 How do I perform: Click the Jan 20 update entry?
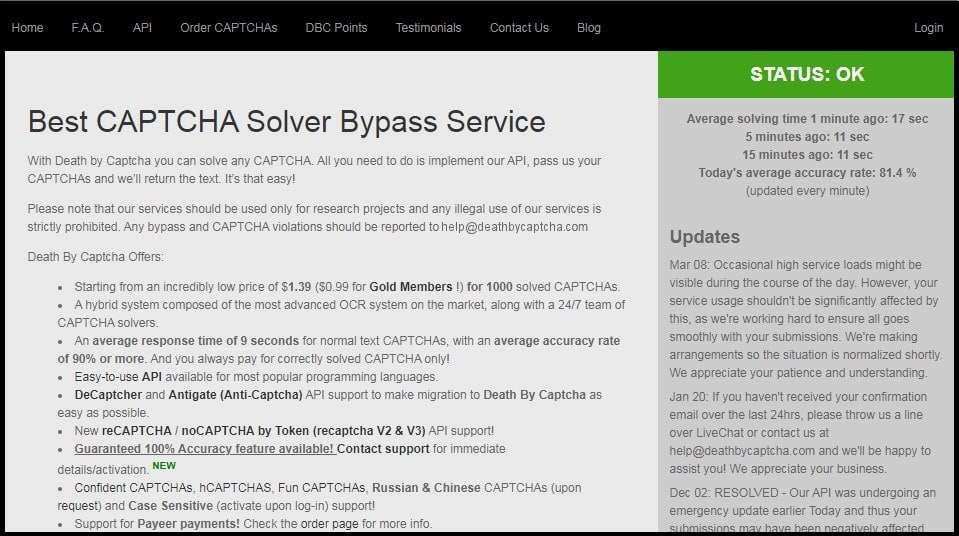coord(800,433)
